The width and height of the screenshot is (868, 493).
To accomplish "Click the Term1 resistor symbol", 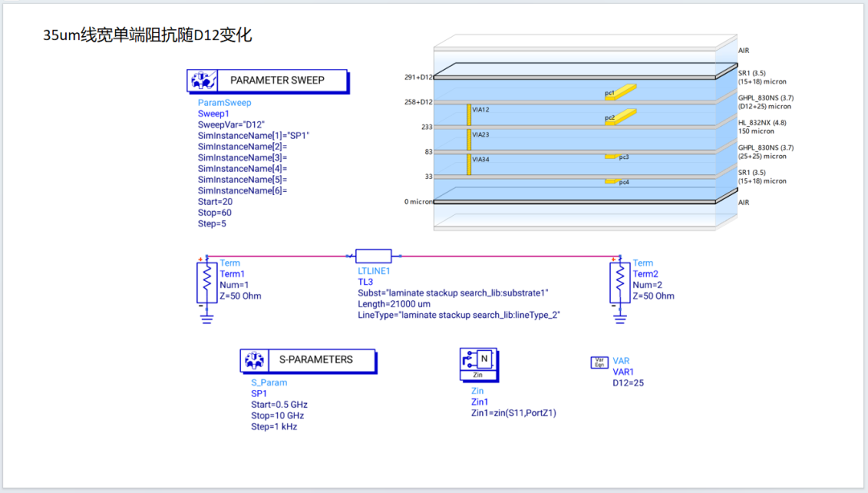I will [x=207, y=280].
